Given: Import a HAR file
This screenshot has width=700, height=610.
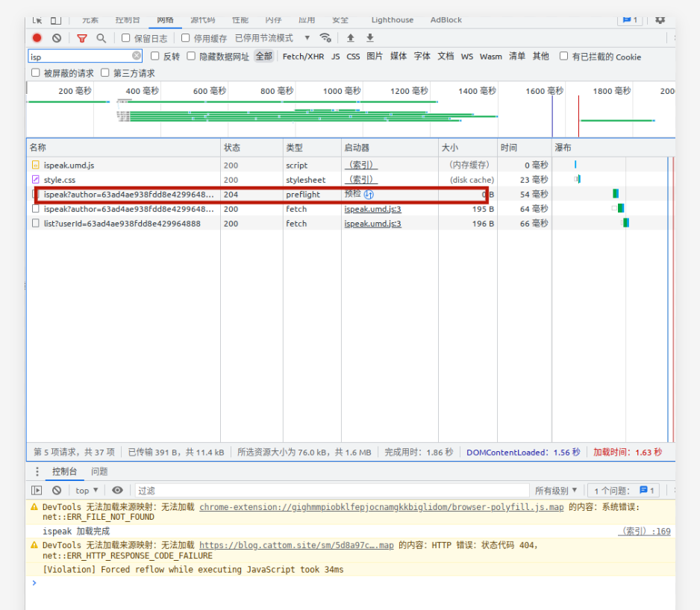Looking at the screenshot, I should click(x=349, y=37).
